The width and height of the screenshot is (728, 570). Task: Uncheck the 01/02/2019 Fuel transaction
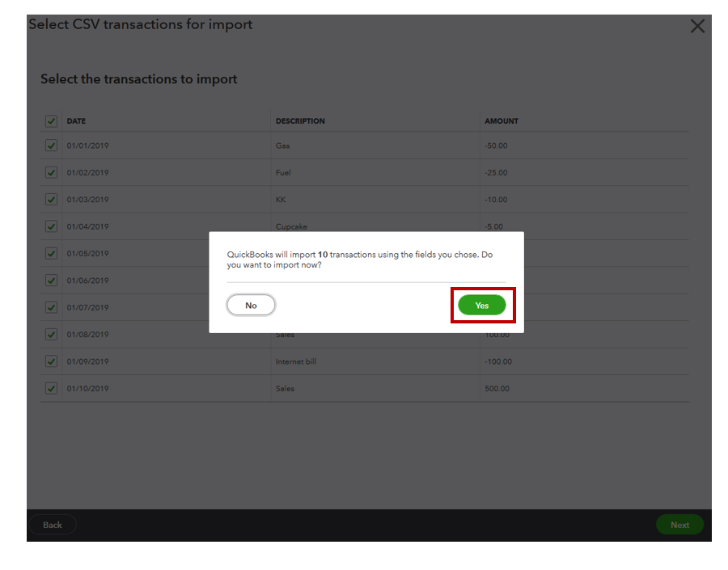pyautogui.click(x=51, y=172)
